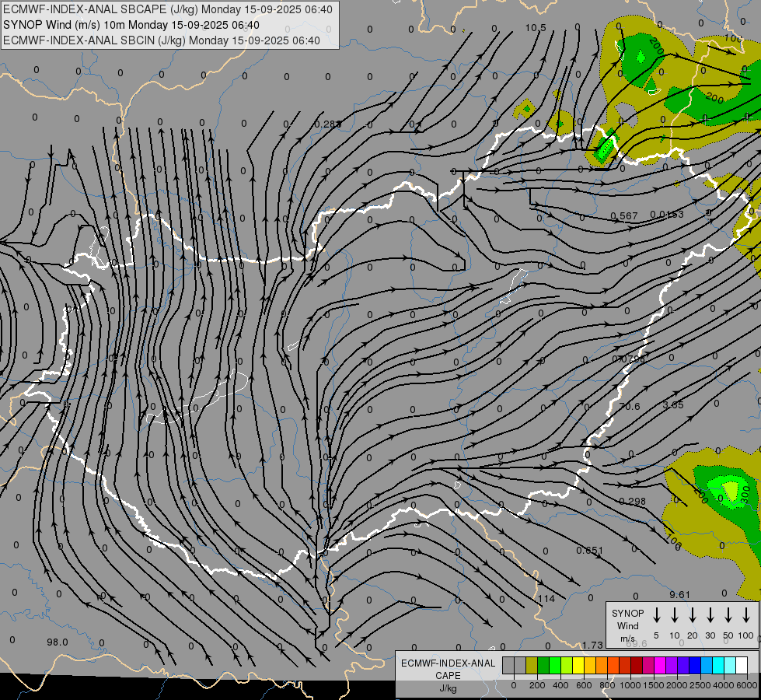The height and width of the screenshot is (700, 761).
Task: Click the 2000 tick label on the CAPE scale
Action: [676, 685]
